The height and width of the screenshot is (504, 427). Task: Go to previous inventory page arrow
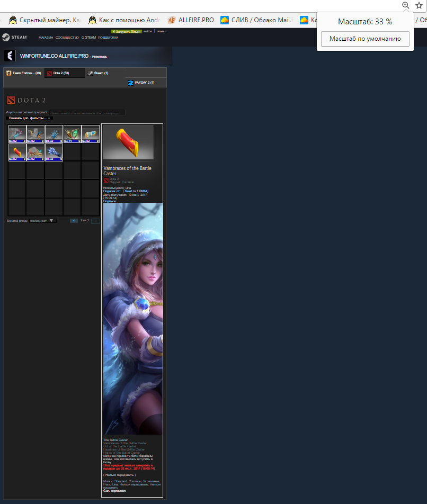[x=74, y=221]
